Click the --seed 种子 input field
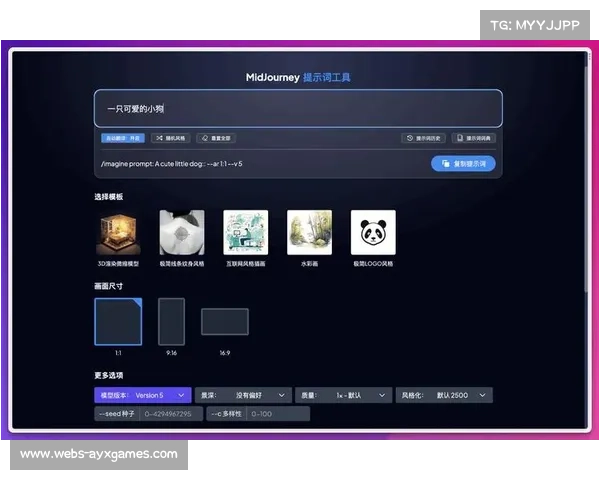 pyautogui.click(x=171, y=413)
